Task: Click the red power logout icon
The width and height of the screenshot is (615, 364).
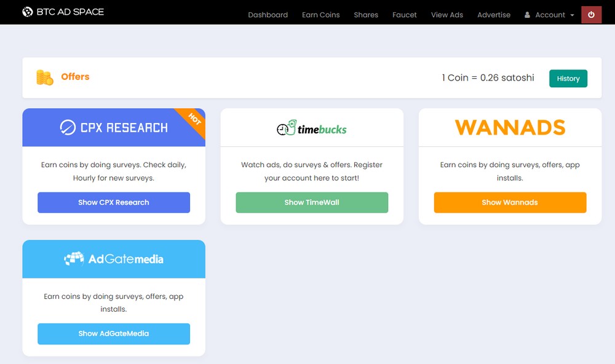Action: click(591, 15)
